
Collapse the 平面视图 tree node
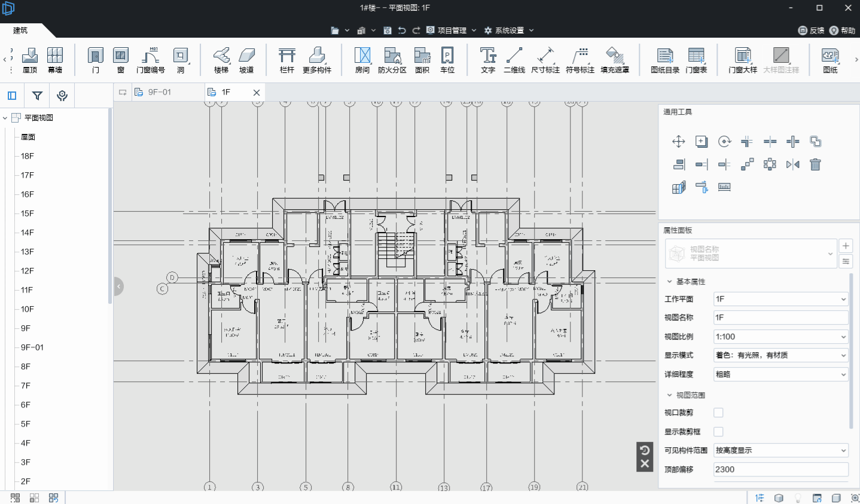5,118
